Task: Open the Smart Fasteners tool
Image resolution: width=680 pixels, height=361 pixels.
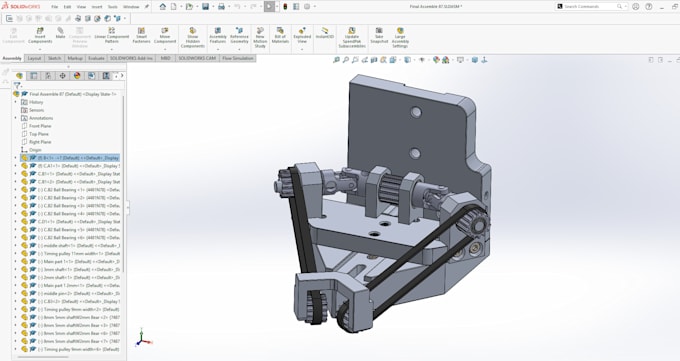Action: tap(141, 36)
